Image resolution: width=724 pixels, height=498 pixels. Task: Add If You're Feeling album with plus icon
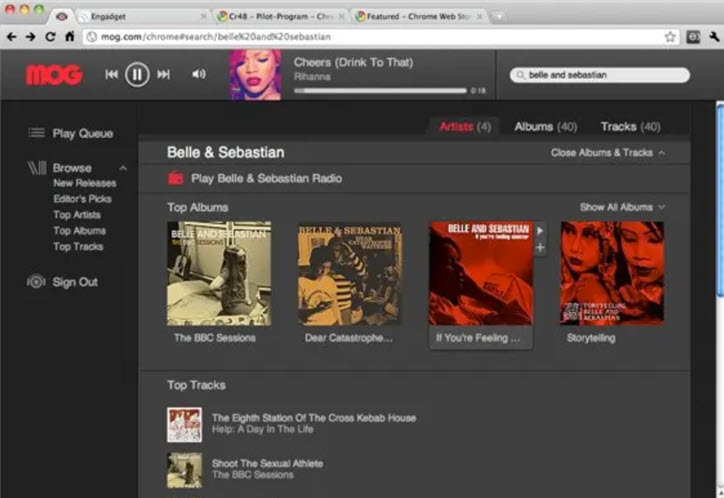point(540,247)
